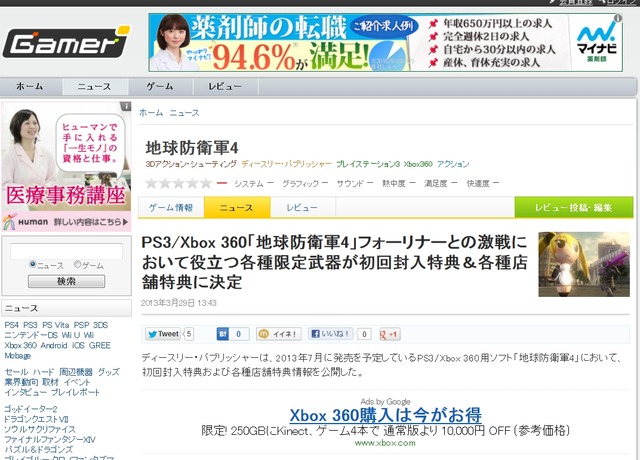The height and width of the screenshot is (460, 640).
Task: Click the 検索 search button
Action: point(67,281)
